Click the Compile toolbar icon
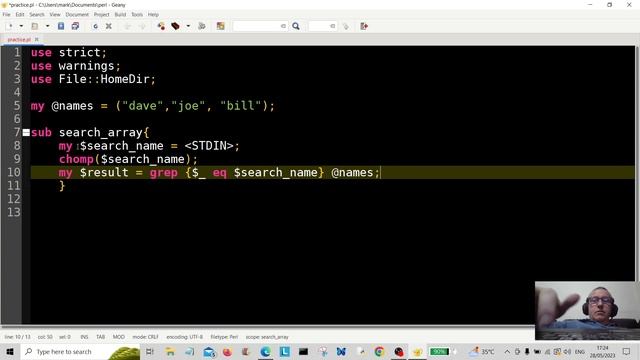 [x=161, y=26]
